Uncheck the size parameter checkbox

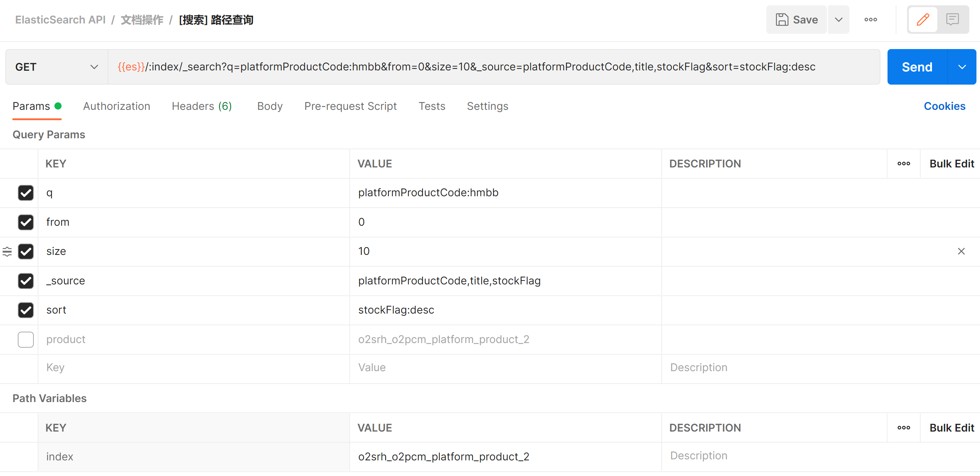tap(26, 251)
